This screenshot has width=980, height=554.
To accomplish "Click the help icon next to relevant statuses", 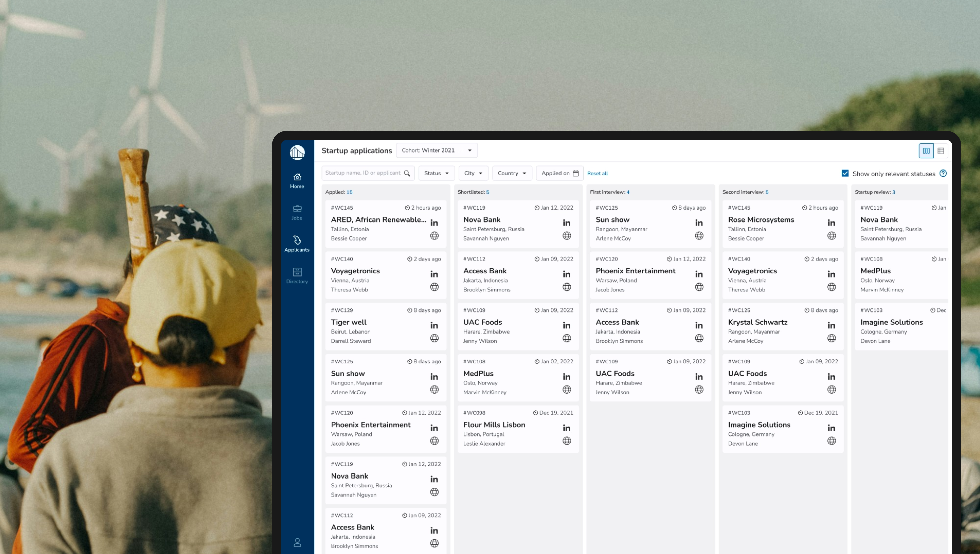I will (943, 173).
